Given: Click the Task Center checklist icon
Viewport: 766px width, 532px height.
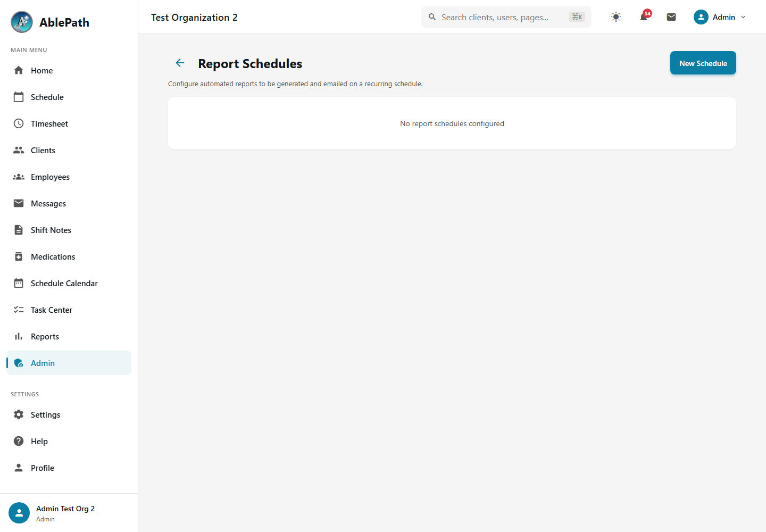Looking at the screenshot, I should point(19,310).
